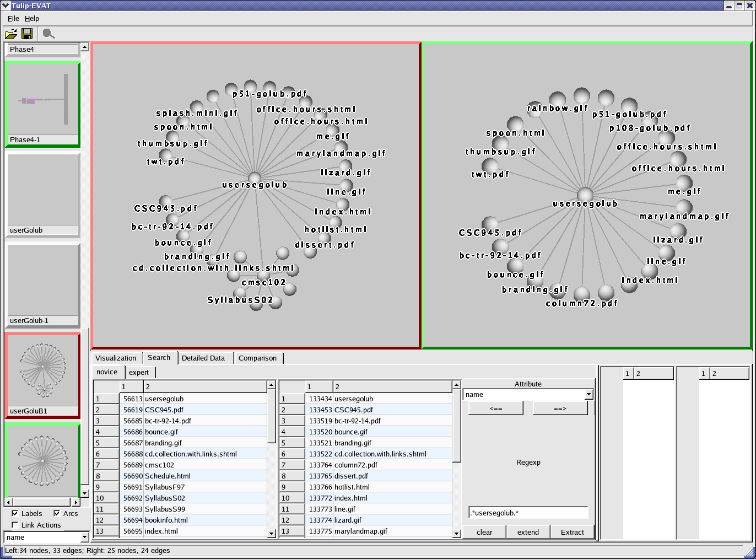756x559 pixels.
Task: Click the open folder toolbar icon
Action: pyautogui.click(x=10, y=34)
